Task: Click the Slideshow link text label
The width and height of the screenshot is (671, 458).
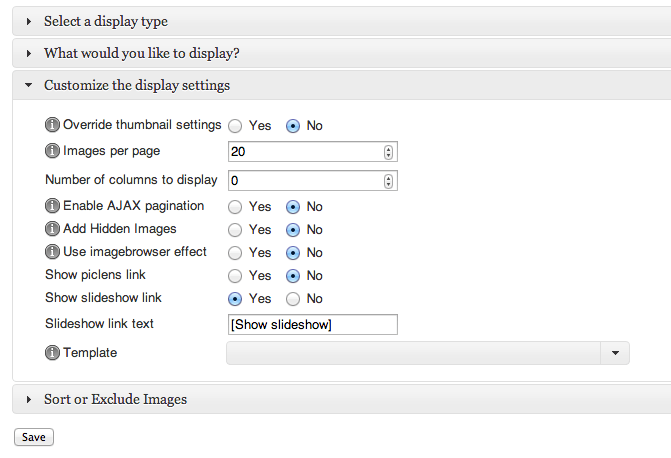Action: pos(99,324)
